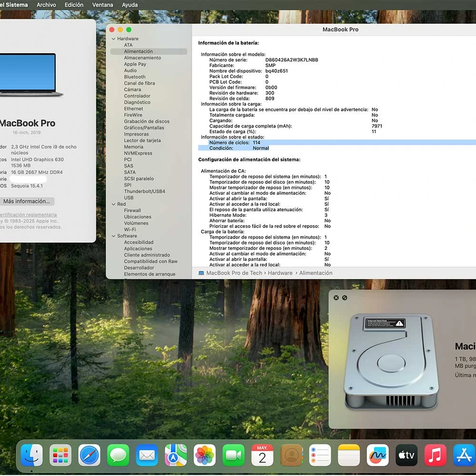Select Aplicaciones under Software

pyautogui.click(x=138, y=249)
